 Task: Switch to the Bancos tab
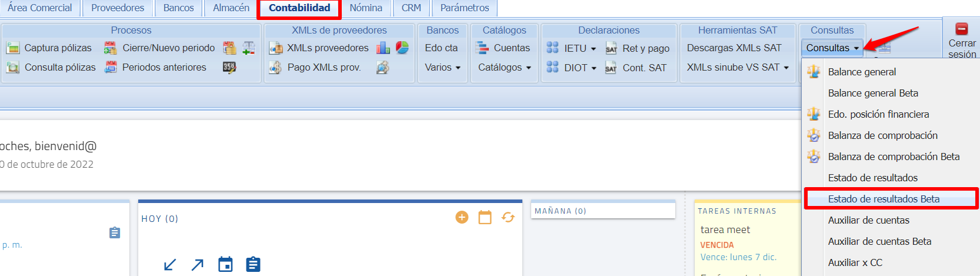point(179,8)
